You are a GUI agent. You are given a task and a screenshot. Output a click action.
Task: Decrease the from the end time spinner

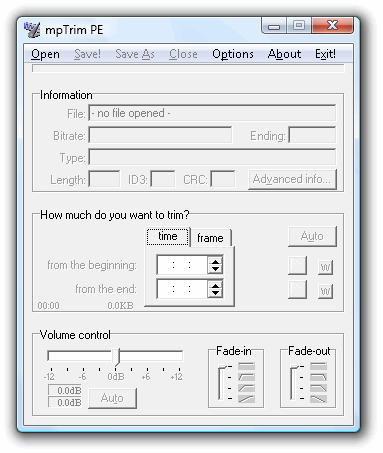215,293
